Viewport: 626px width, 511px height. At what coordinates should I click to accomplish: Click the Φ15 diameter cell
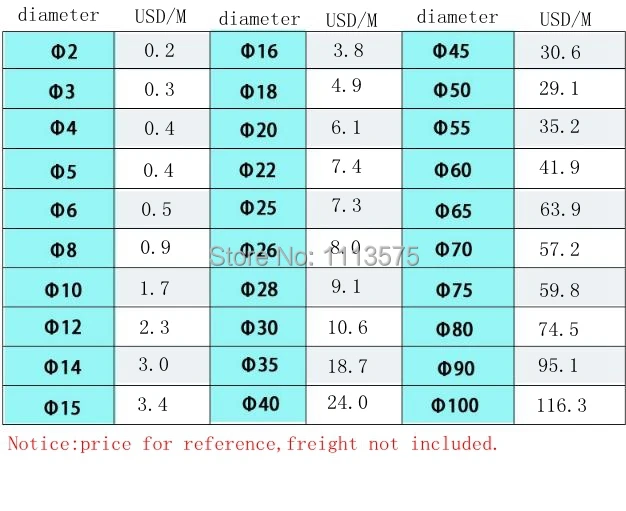tap(58, 405)
